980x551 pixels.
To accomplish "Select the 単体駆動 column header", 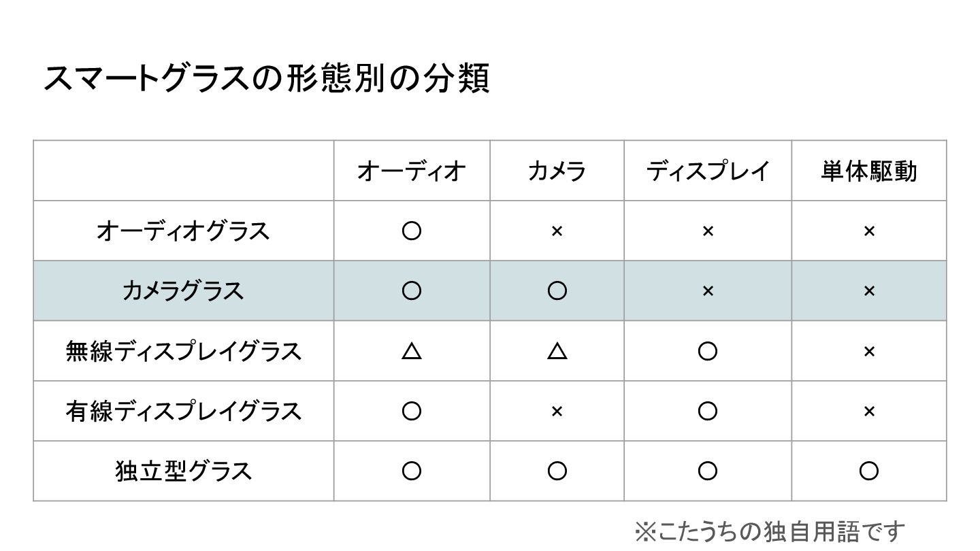I will tap(869, 171).
